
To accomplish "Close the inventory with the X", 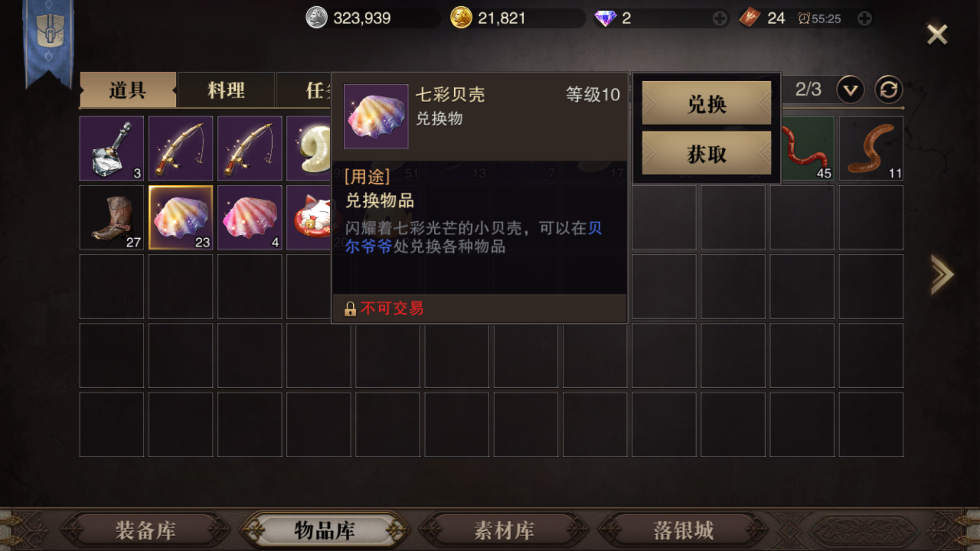I will coord(937,35).
